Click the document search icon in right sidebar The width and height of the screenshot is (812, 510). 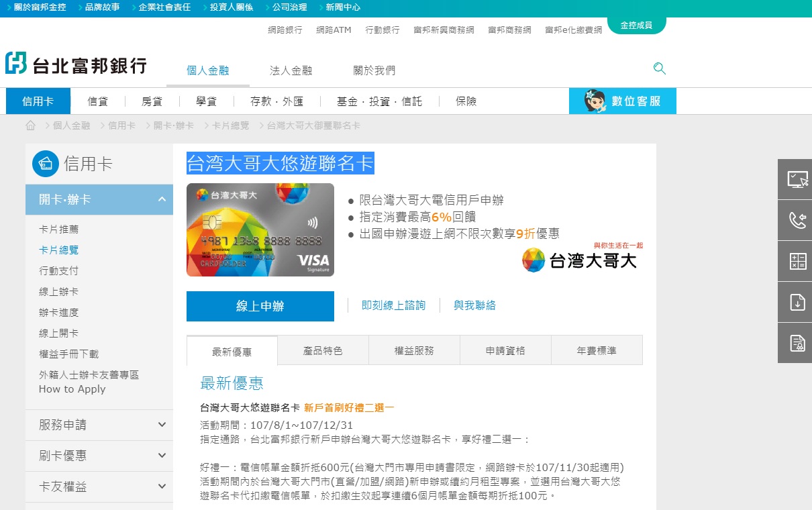[x=797, y=343]
